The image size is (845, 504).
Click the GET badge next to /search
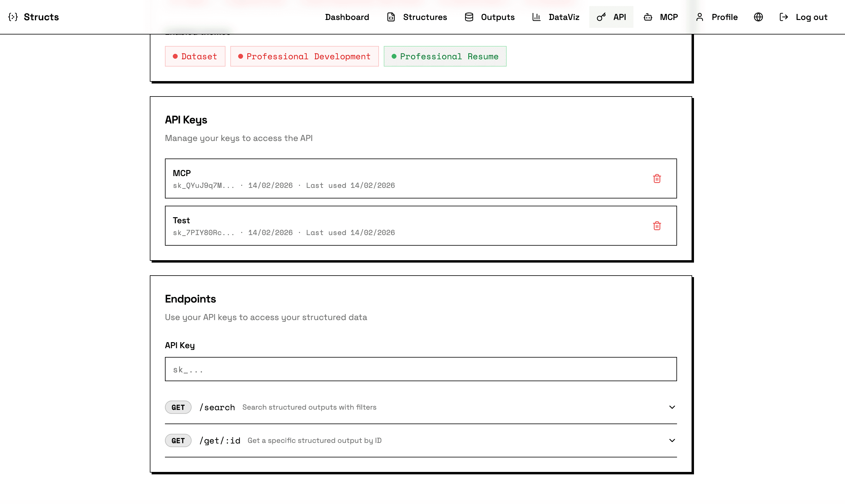coord(178,407)
